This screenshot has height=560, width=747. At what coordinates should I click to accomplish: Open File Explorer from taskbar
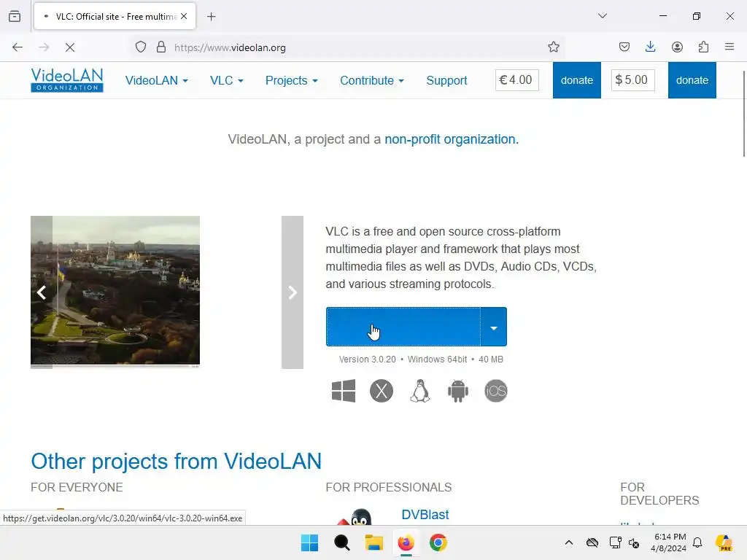(x=374, y=542)
